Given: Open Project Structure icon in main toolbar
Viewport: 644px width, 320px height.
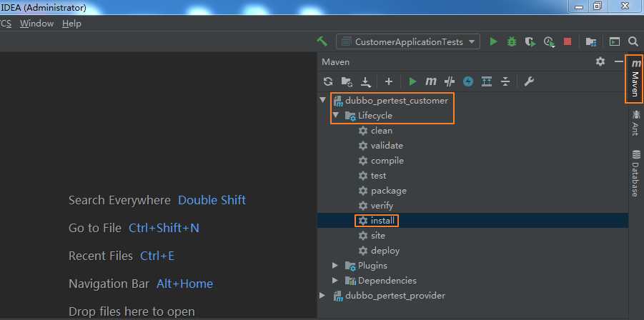Looking at the screenshot, I should 591,41.
